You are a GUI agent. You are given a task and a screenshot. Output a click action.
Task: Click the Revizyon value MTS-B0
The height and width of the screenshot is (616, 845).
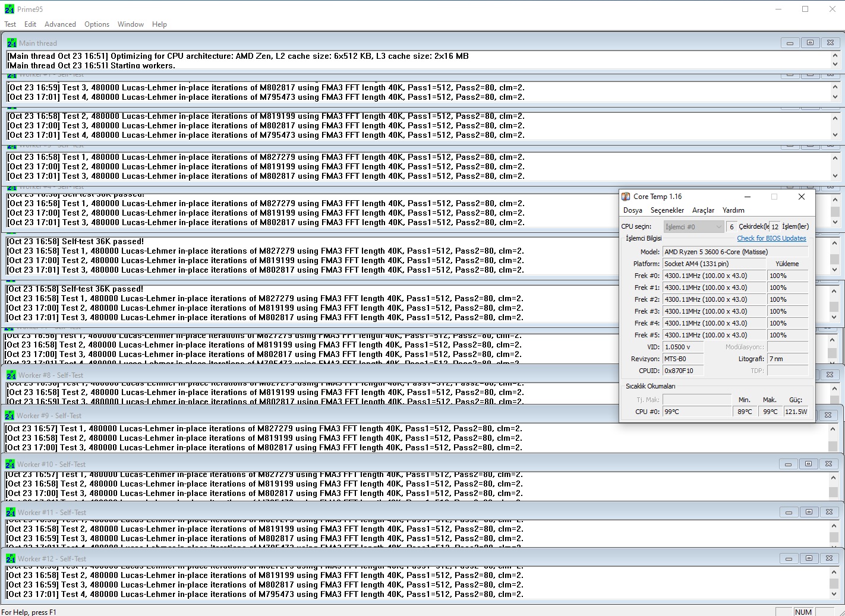(x=683, y=359)
